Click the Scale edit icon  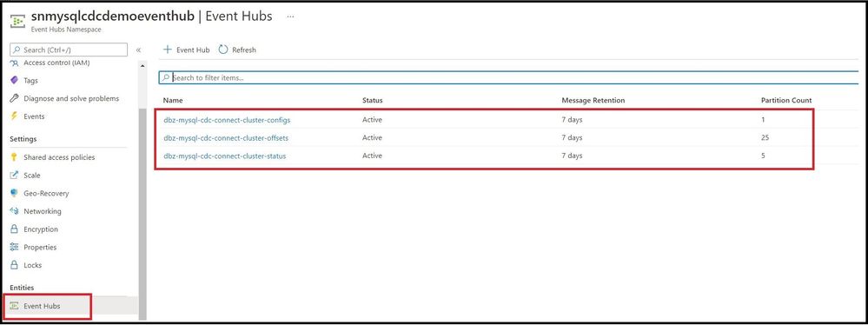[15, 176]
